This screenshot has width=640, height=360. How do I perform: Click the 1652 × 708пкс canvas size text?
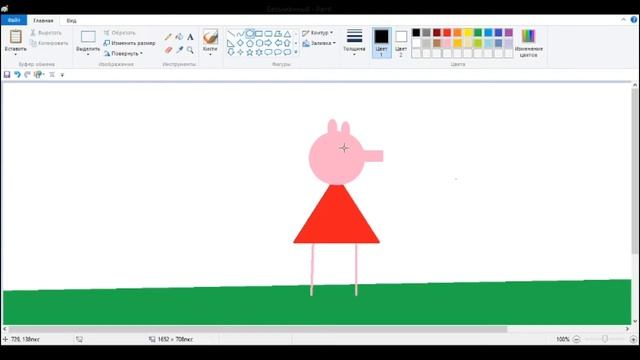point(176,339)
